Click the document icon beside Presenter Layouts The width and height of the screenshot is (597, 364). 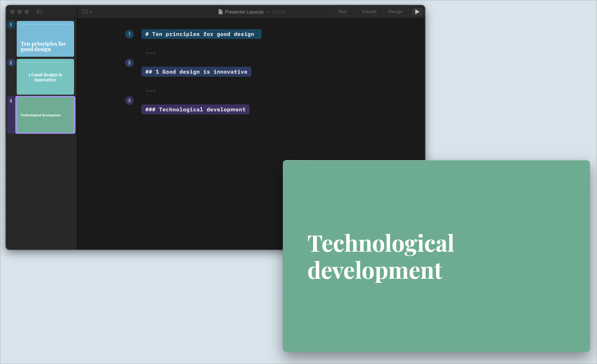tap(220, 12)
